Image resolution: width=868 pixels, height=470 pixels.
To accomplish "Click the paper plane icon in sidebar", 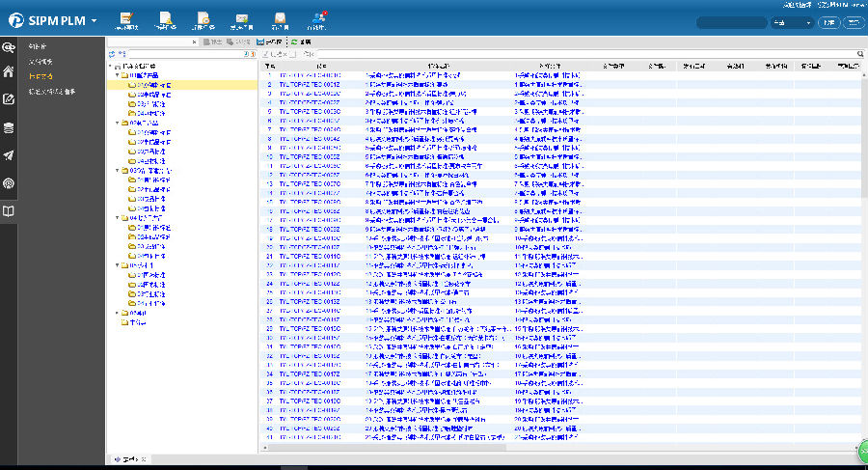I will tap(9, 155).
